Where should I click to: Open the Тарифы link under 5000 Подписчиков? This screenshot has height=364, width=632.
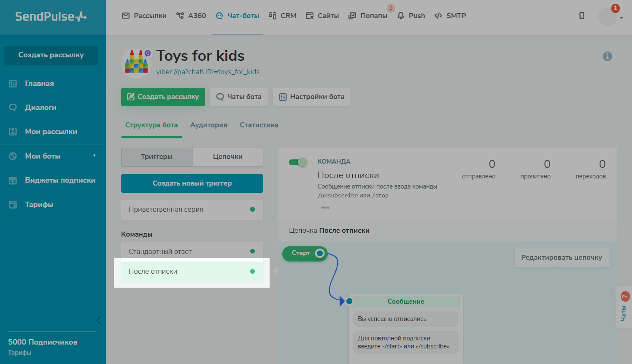pos(19,353)
